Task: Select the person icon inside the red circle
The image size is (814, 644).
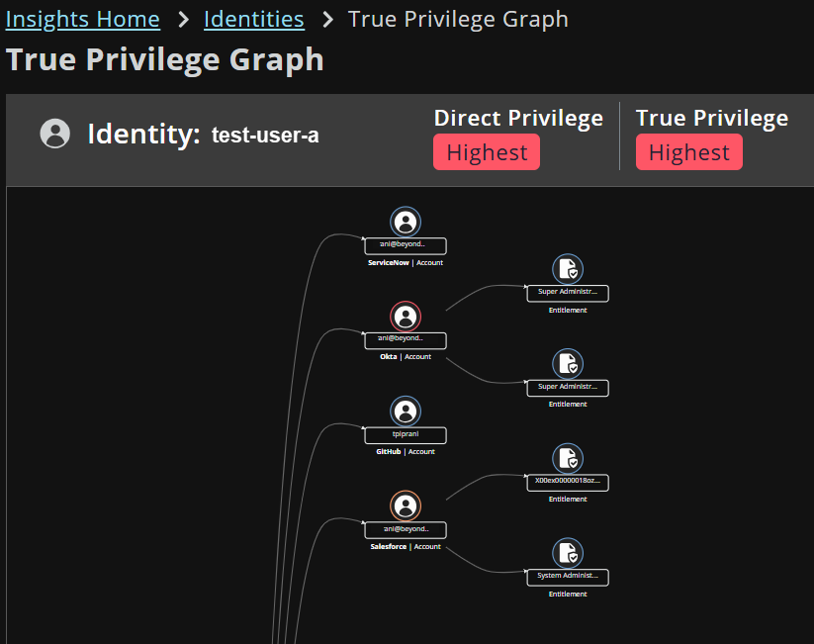Action: (x=405, y=317)
